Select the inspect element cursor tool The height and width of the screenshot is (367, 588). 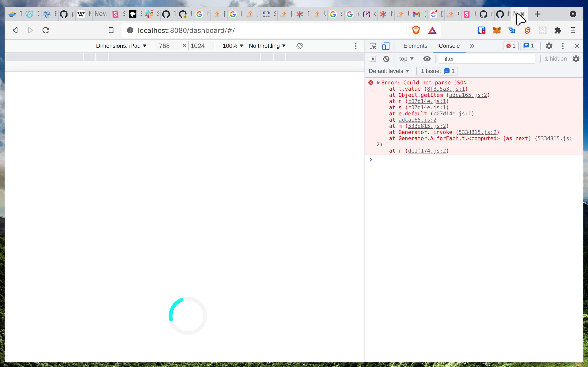[x=373, y=46]
